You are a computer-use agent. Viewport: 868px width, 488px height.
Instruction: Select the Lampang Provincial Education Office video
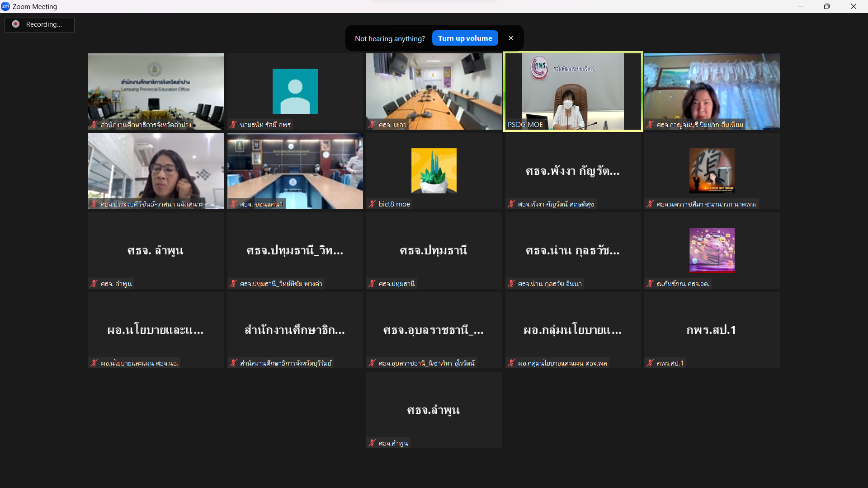[156, 92]
